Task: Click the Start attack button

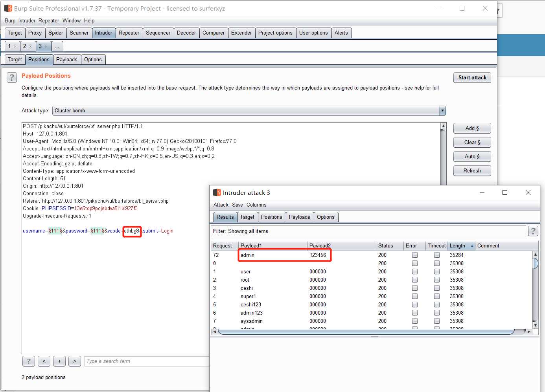Action: tap(472, 78)
